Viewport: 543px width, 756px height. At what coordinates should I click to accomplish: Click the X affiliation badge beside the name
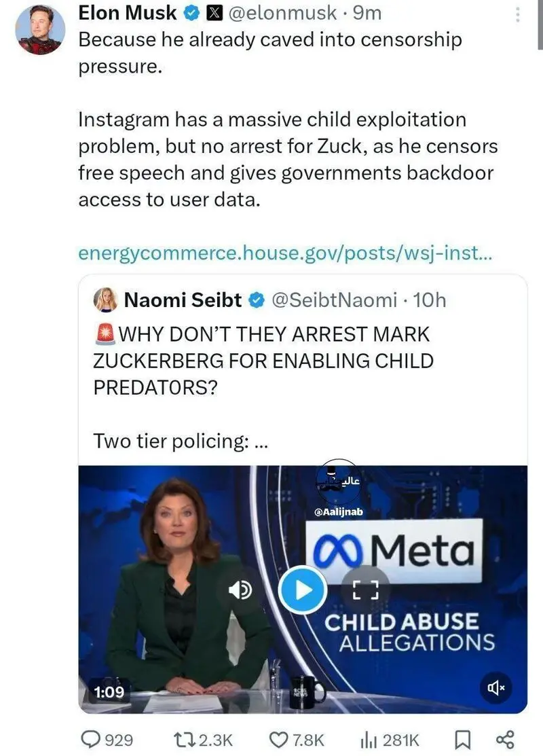click(x=214, y=14)
